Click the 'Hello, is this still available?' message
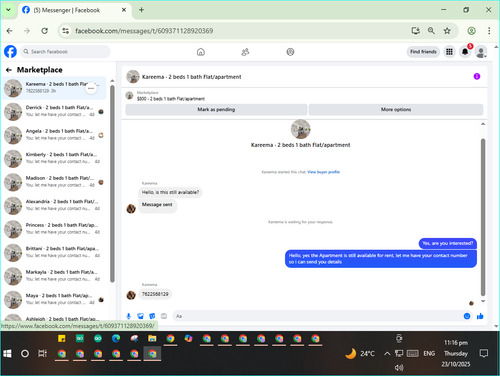The image size is (500, 376). (x=170, y=192)
